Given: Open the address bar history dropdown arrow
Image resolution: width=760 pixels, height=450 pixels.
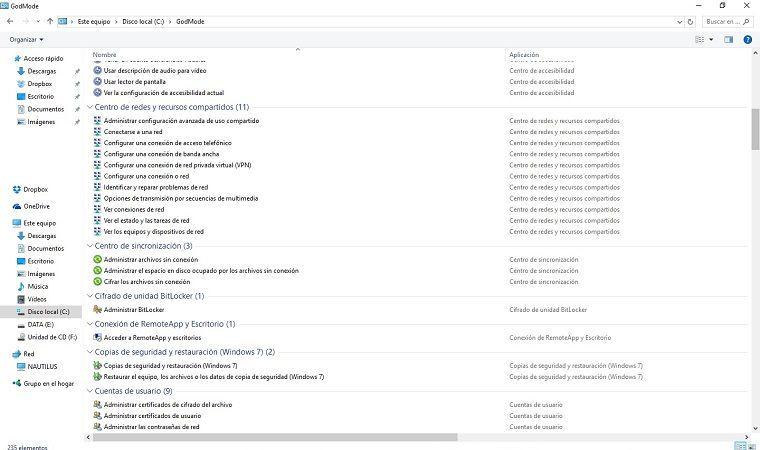Looking at the screenshot, I should pyautogui.click(x=680, y=22).
